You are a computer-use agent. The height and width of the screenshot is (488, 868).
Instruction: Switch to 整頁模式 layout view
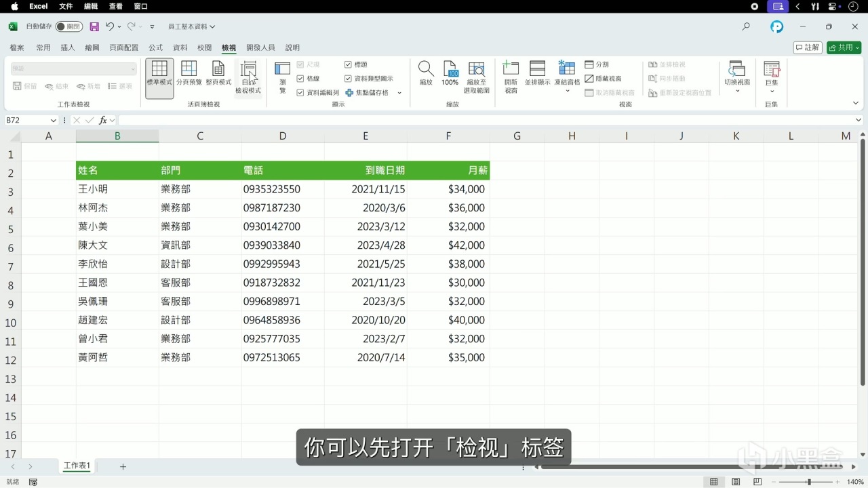tap(218, 73)
